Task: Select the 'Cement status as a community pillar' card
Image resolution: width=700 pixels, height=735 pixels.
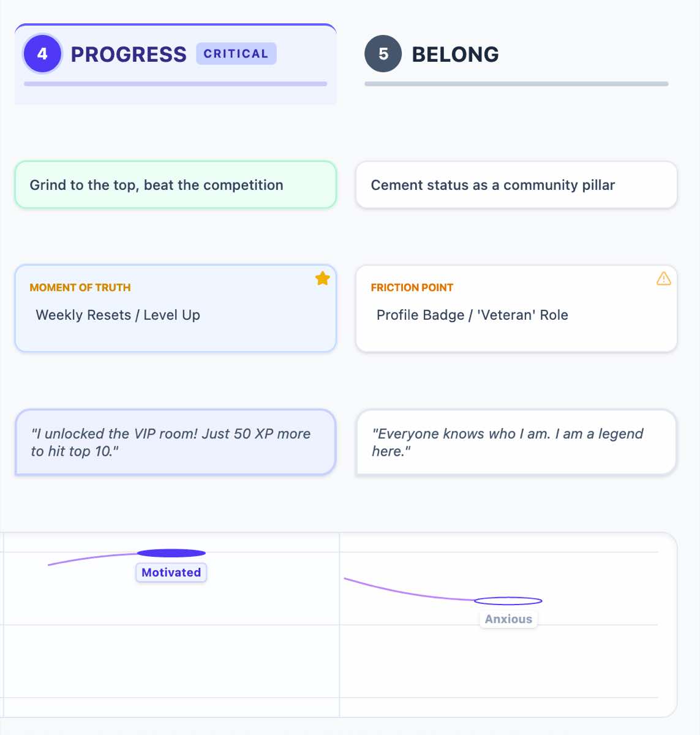Action: tap(516, 185)
